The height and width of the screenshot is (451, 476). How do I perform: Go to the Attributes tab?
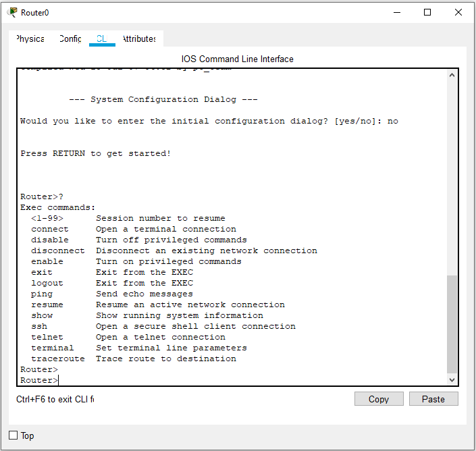point(138,38)
